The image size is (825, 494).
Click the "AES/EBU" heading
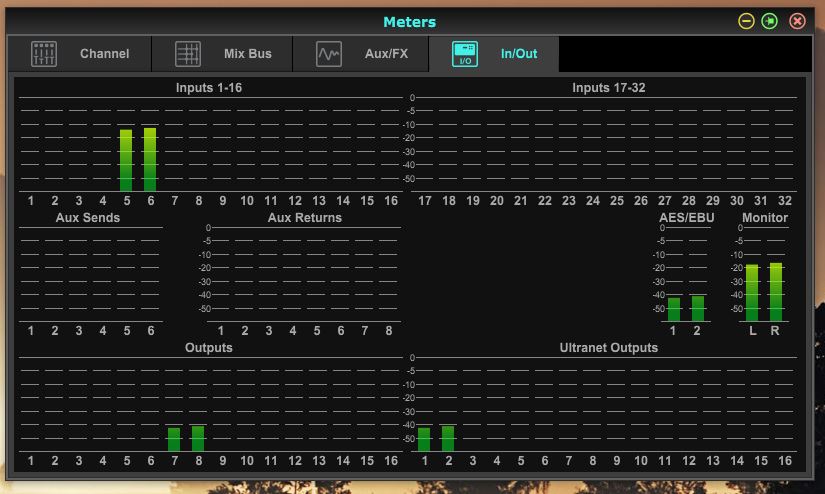pos(687,218)
